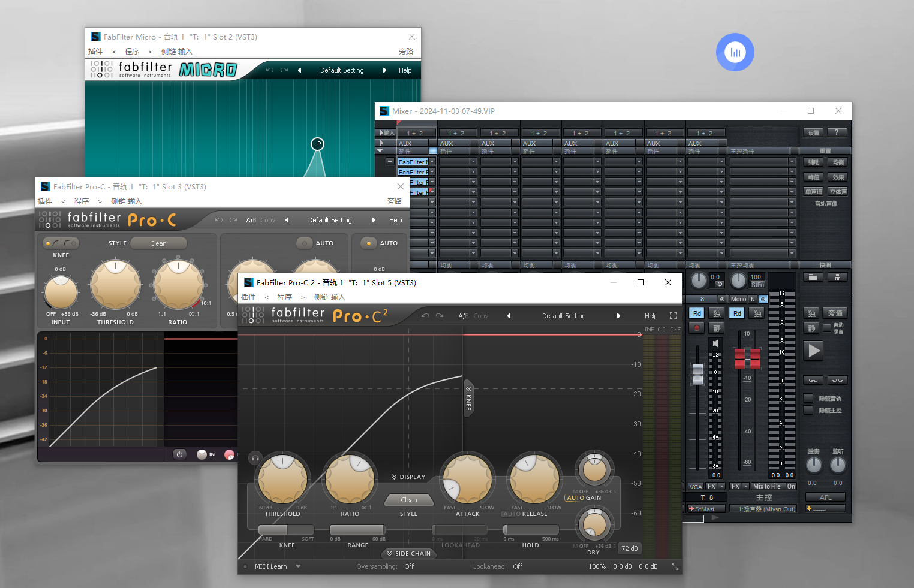Click the blue audio assistant circle on desktop
Viewport: 914px width, 588px height.
pyautogui.click(x=735, y=52)
